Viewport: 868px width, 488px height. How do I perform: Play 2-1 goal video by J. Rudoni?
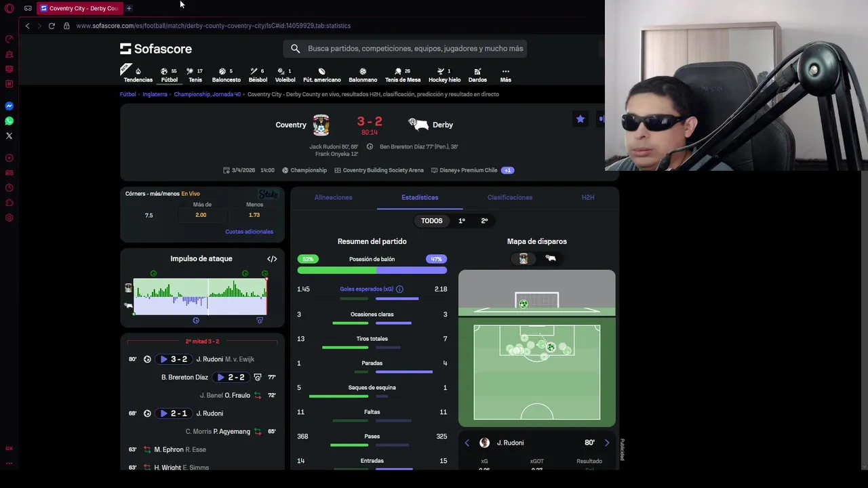pos(174,413)
